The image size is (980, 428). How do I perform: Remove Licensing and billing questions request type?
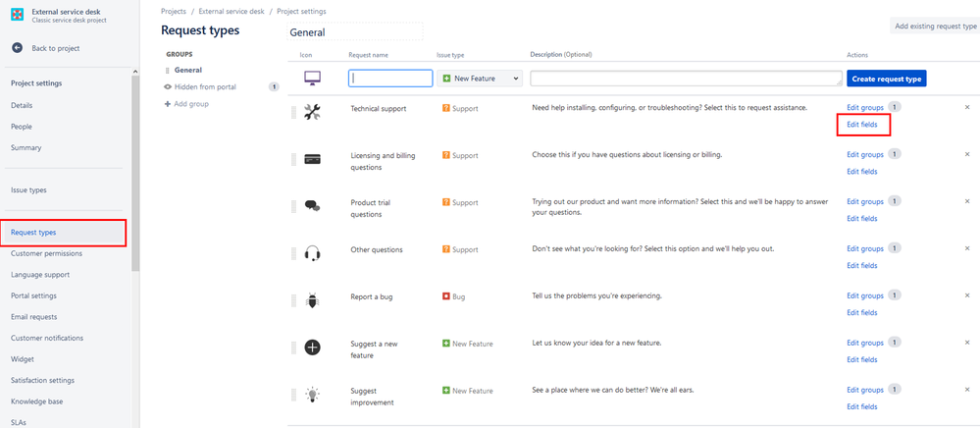967,154
